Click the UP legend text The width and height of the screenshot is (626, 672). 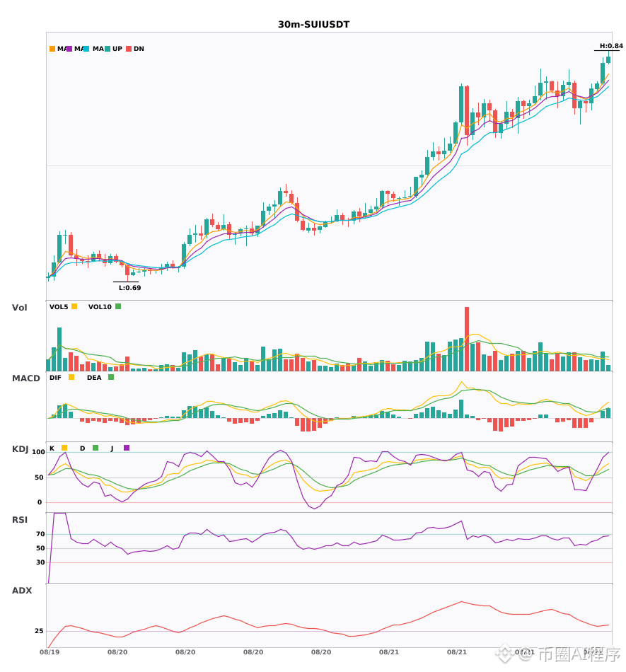click(117, 49)
